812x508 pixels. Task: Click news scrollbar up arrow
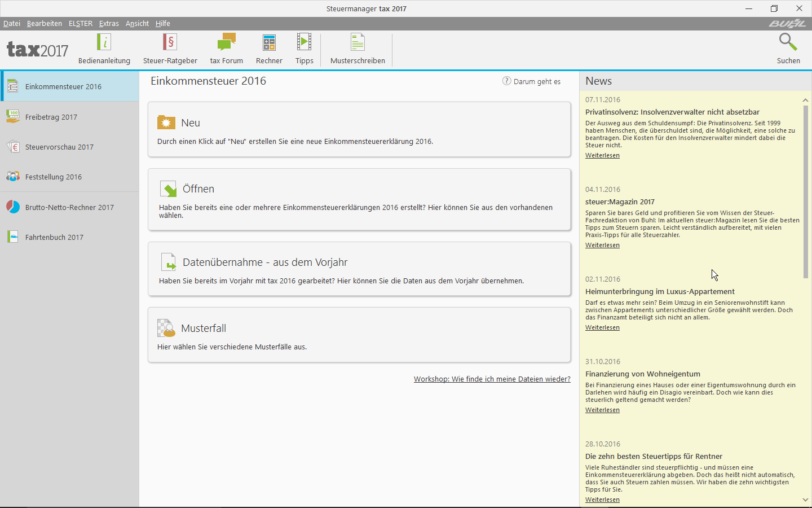[x=805, y=100]
